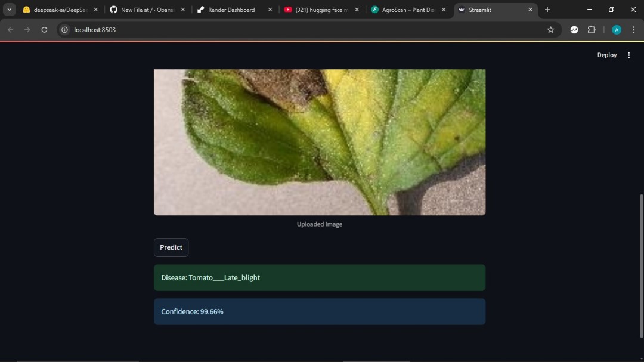
Task: Close the AgroScan tab
Action: [x=444, y=10]
